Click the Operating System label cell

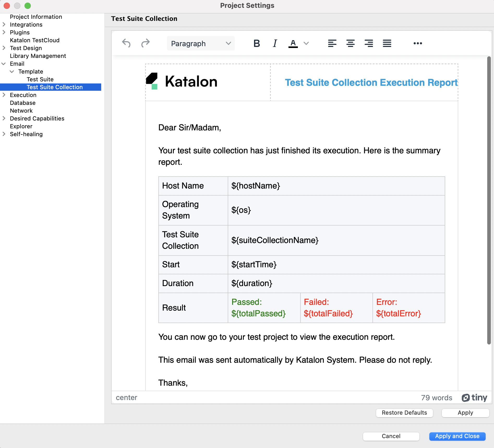[193, 210]
